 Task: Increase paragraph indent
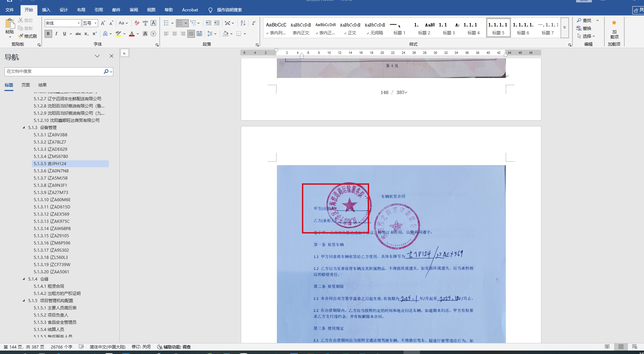217,23
